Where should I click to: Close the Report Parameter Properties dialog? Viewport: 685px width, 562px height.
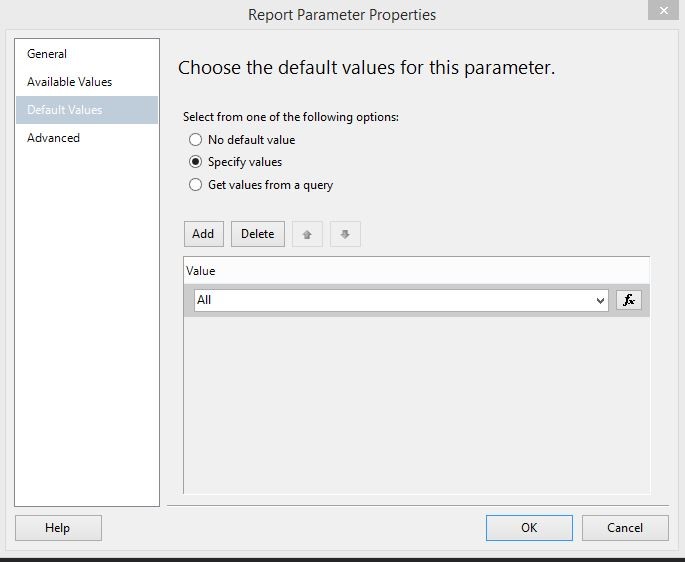[660, 11]
